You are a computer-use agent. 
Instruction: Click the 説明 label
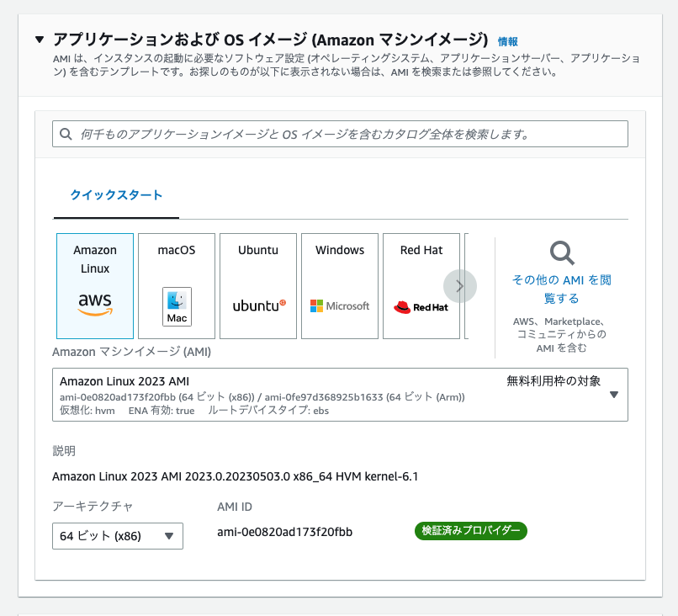point(64,451)
